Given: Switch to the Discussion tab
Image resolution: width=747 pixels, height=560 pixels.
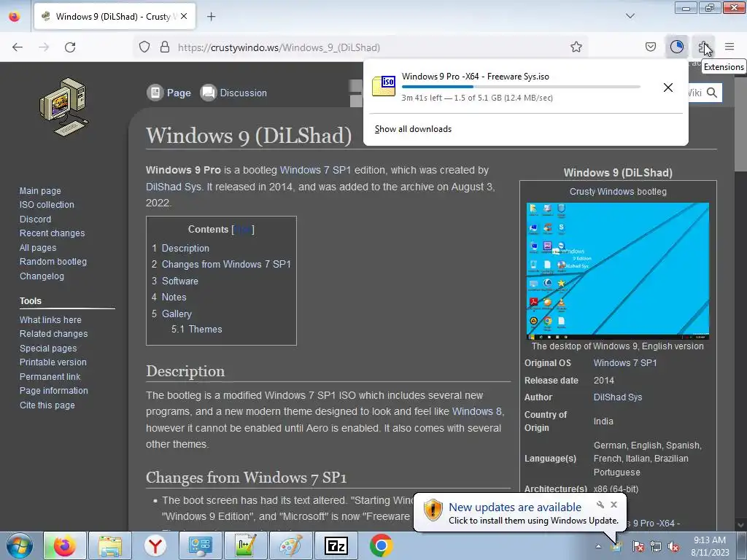Looking at the screenshot, I should tap(234, 93).
